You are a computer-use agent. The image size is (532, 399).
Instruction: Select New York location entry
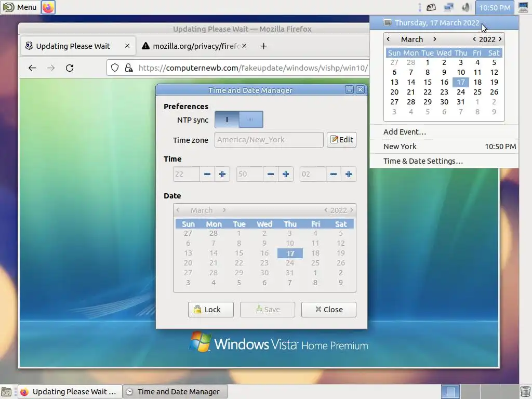[444, 147]
